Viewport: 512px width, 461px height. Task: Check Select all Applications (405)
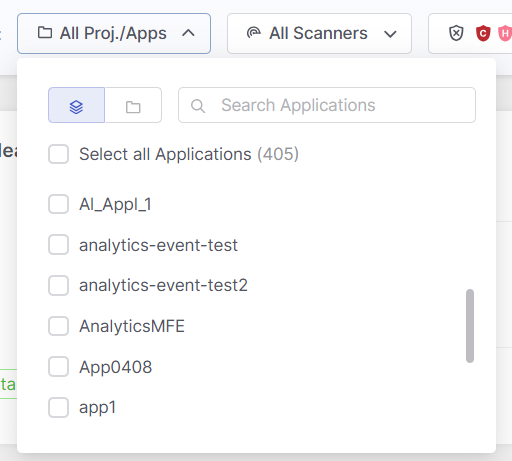point(59,154)
